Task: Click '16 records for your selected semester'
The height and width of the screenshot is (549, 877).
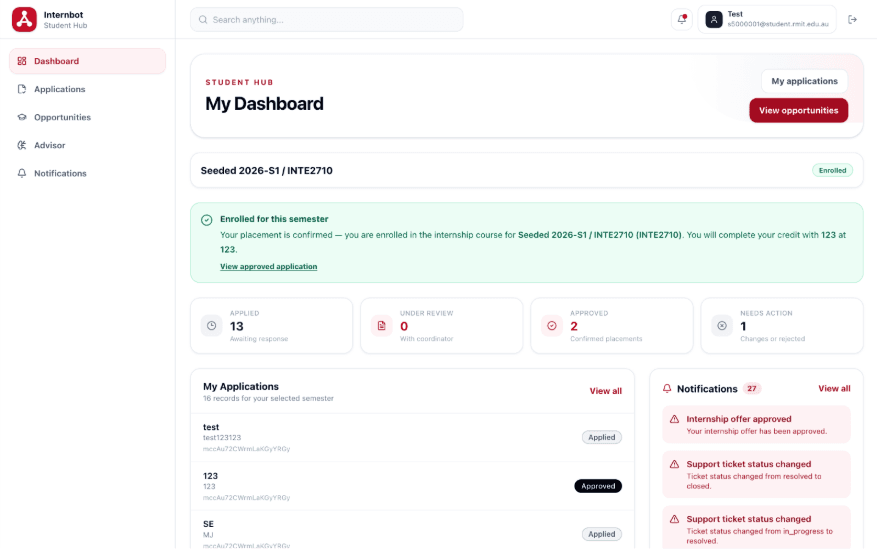Action: pyautogui.click(x=268, y=398)
